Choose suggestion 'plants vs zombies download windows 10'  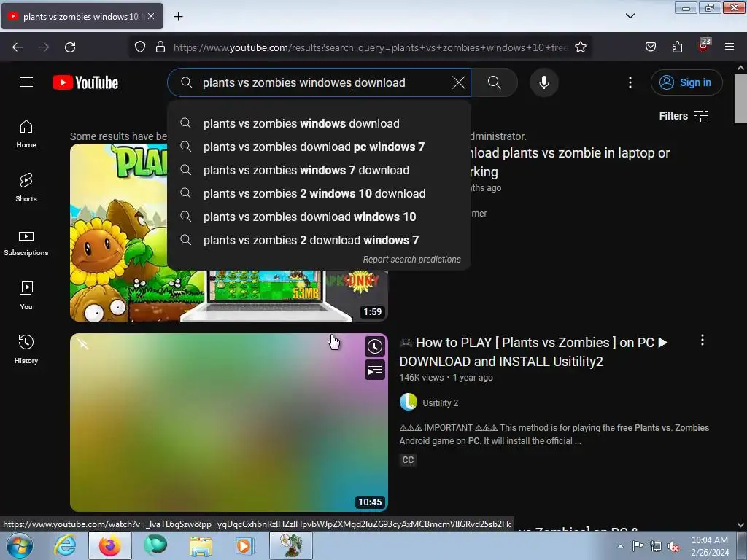pos(320,217)
